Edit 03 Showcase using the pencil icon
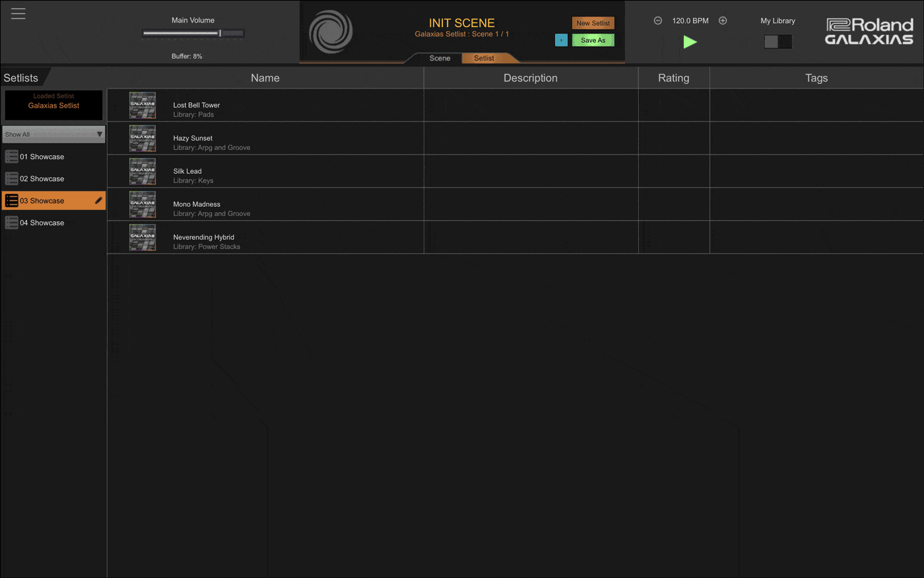This screenshot has height=578, width=924. [98, 201]
